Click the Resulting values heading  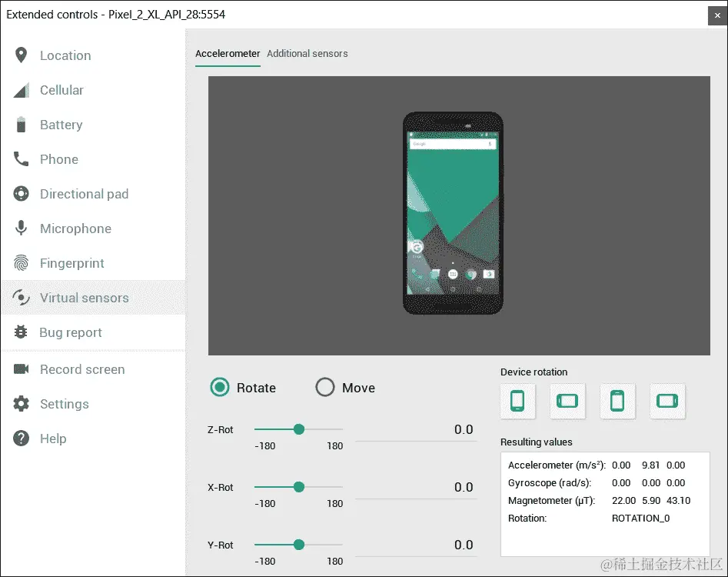point(537,442)
